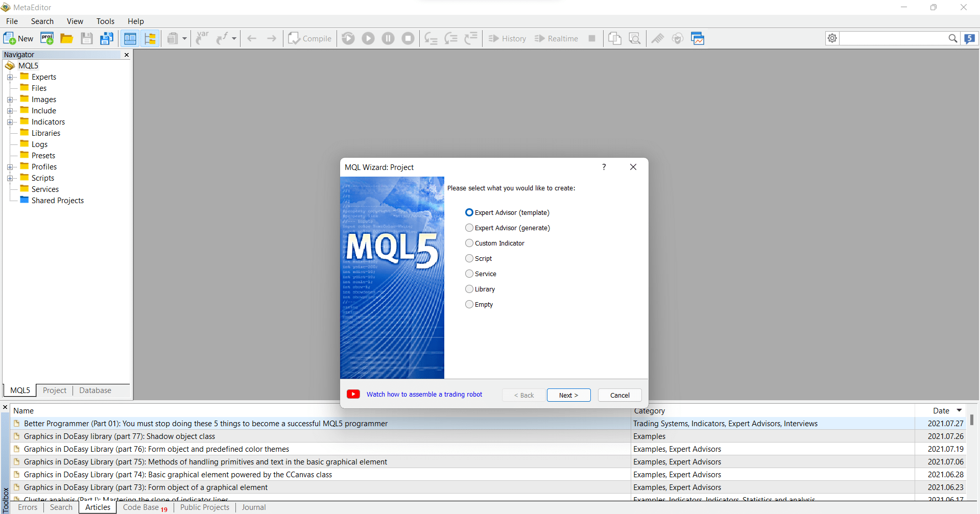980x514 pixels.
Task: Click the MQL5 Cloud Protector shield icon
Action: 678,38
